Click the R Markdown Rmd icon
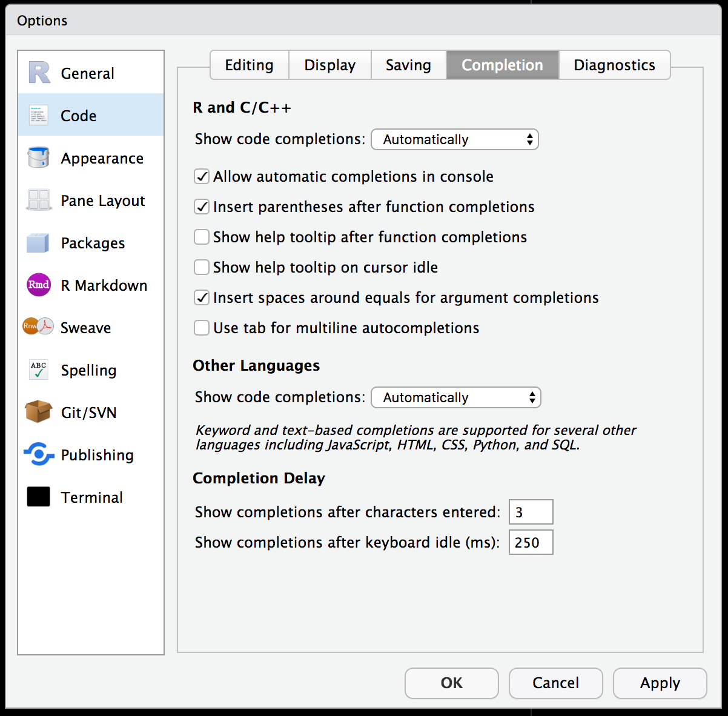This screenshot has width=728, height=716. pyautogui.click(x=38, y=285)
